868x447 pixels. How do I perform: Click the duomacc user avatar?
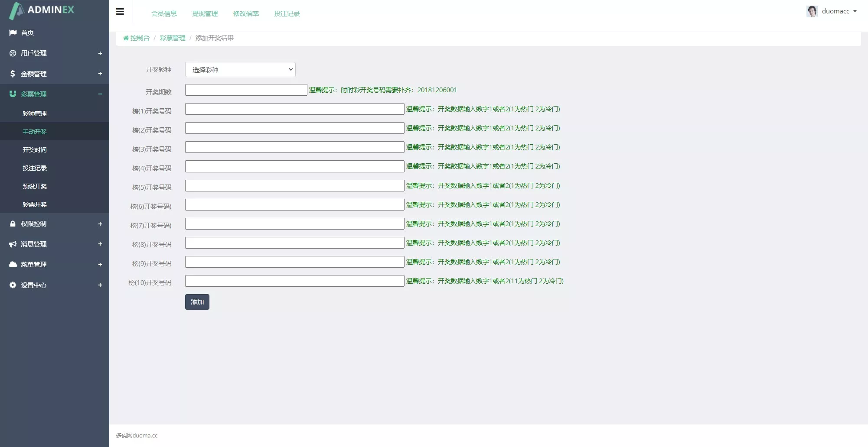point(812,11)
